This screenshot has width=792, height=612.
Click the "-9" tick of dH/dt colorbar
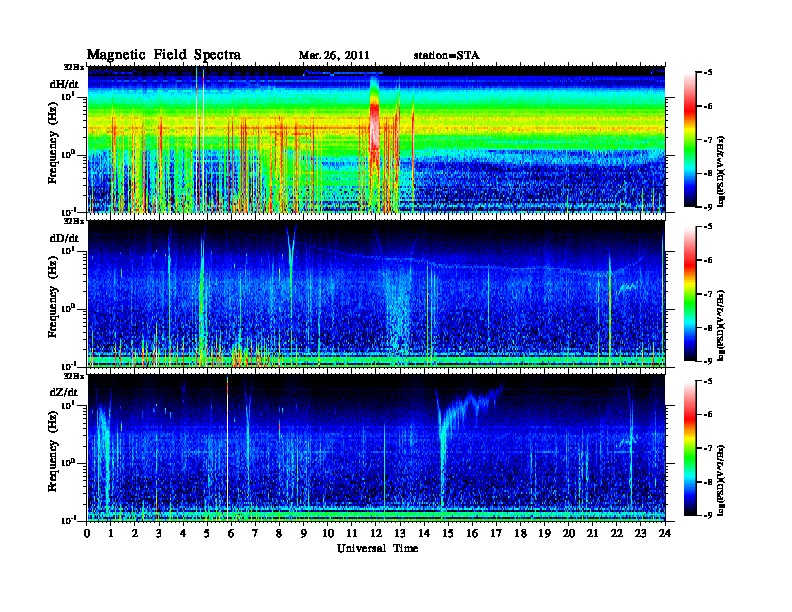coord(708,207)
